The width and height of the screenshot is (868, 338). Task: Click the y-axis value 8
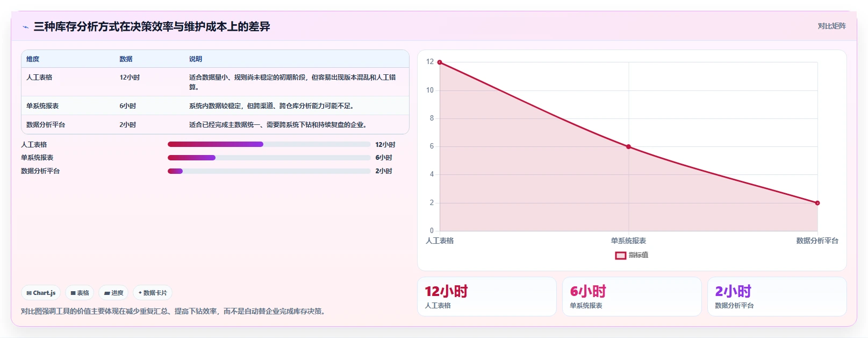pos(432,118)
